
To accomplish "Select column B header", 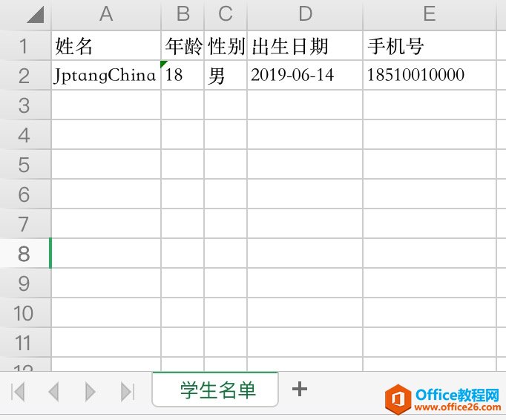I will (x=183, y=15).
